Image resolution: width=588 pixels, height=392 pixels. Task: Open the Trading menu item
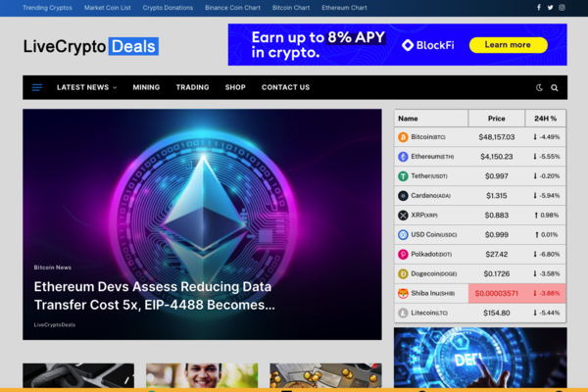[192, 87]
